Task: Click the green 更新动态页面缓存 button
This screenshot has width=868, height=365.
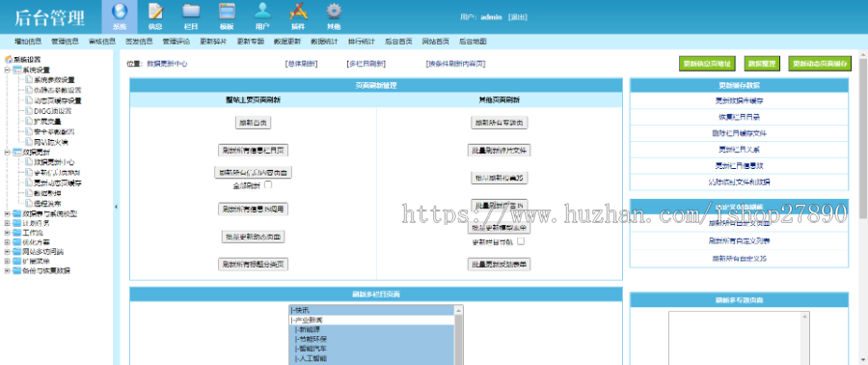Action: tap(820, 64)
